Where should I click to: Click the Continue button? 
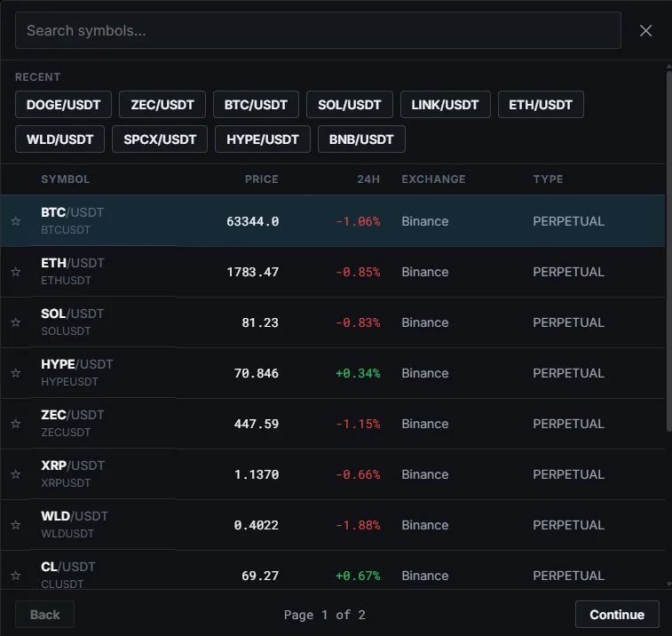[x=617, y=614]
